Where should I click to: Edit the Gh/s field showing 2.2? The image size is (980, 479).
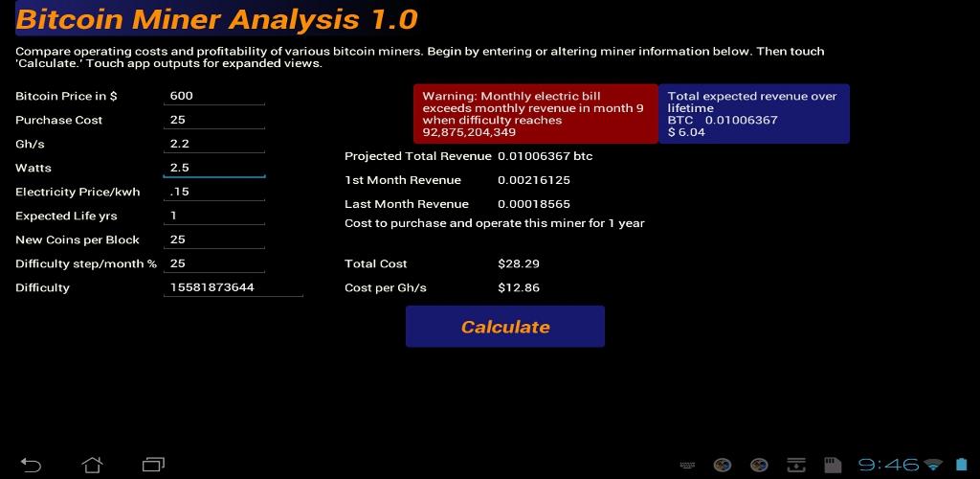point(214,144)
